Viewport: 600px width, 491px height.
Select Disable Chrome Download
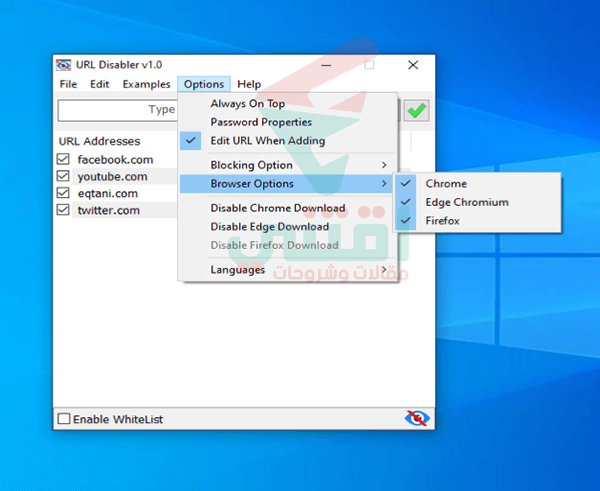288,208
